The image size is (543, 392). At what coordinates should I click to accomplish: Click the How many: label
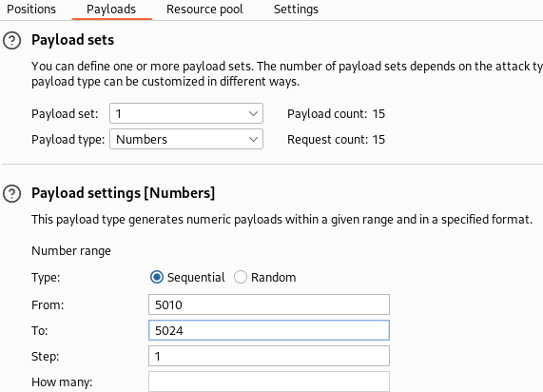pyautogui.click(x=62, y=382)
